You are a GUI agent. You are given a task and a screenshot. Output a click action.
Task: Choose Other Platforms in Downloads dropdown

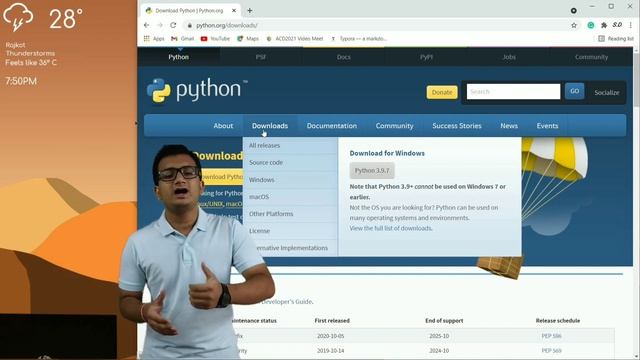290,214
